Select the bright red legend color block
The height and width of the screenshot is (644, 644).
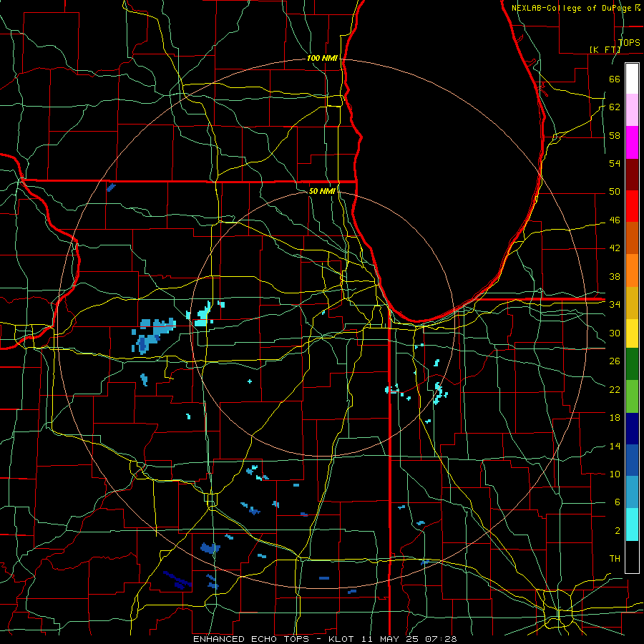(x=632, y=206)
